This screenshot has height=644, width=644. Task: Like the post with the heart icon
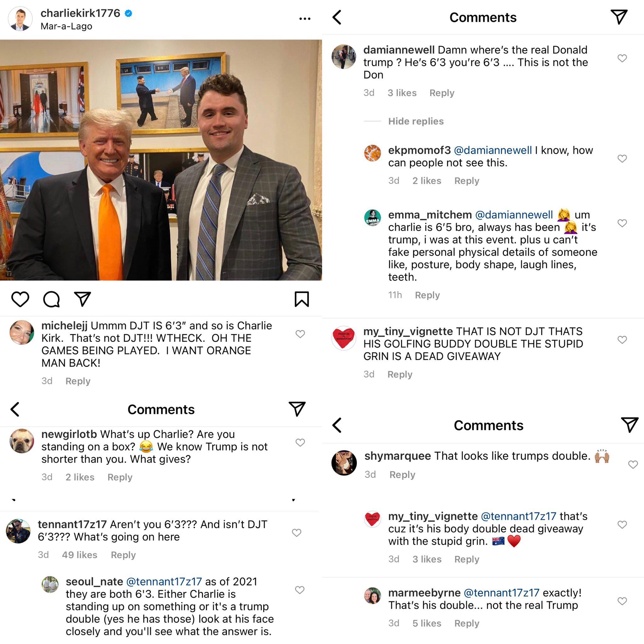pyautogui.click(x=20, y=299)
